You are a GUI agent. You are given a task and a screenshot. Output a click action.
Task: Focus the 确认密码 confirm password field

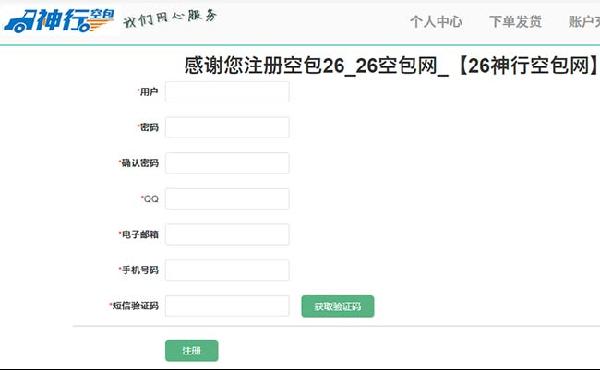click(x=227, y=163)
